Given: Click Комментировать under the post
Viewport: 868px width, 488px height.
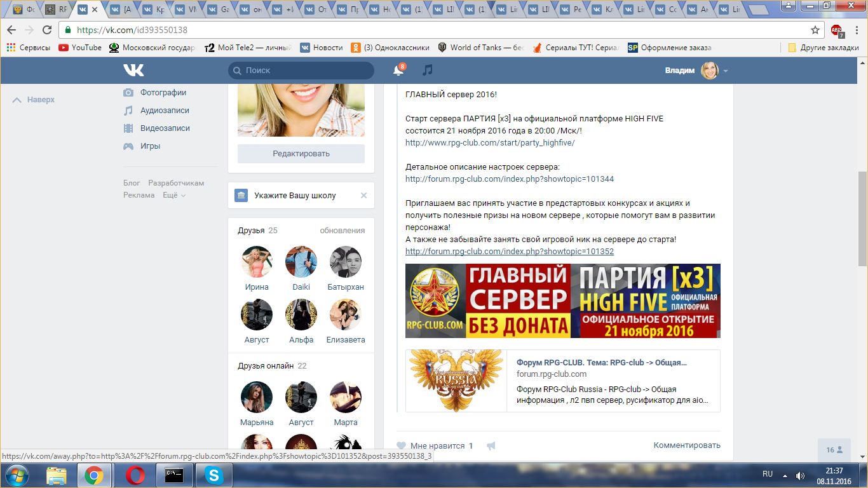Looking at the screenshot, I should click(687, 445).
